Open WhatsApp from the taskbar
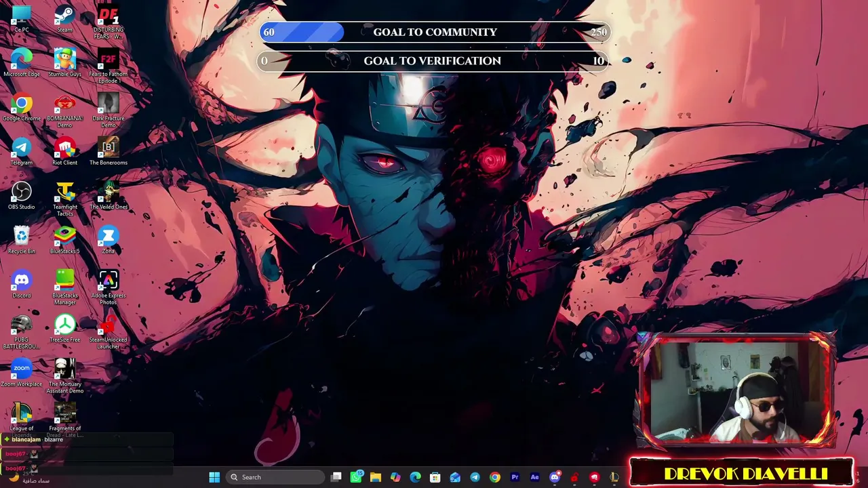868x488 pixels. pos(356,477)
